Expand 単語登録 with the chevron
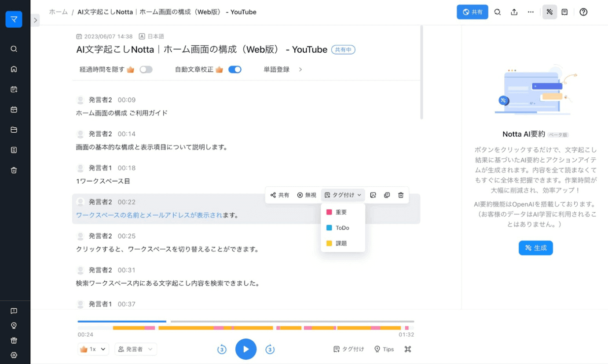 click(300, 69)
